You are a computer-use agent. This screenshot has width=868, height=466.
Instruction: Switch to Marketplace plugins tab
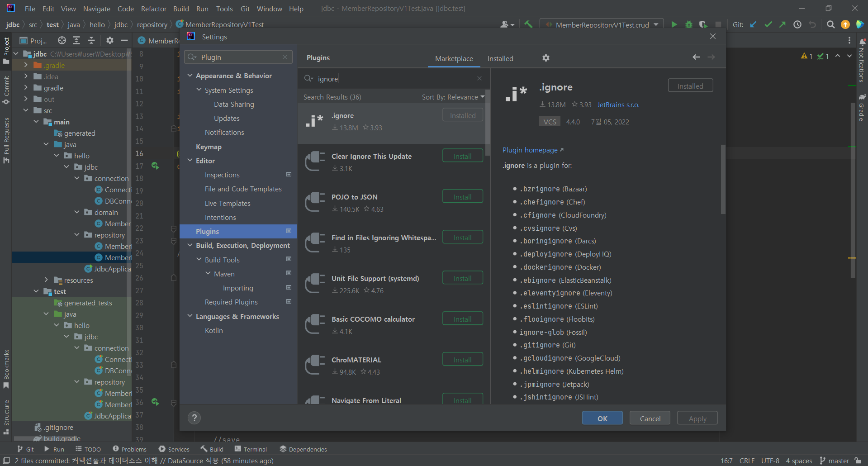click(454, 58)
